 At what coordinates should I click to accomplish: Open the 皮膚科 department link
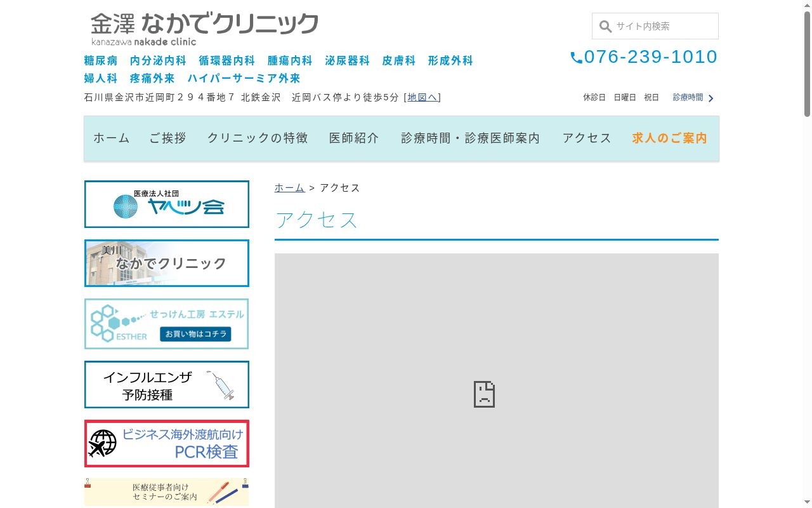click(x=398, y=61)
